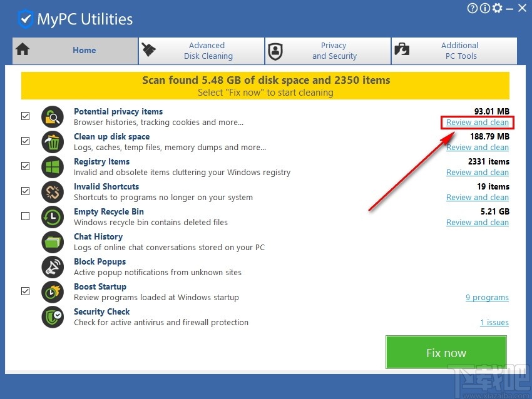
Task: Click the Chat History folder icon
Action: pyautogui.click(x=53, y=242)
